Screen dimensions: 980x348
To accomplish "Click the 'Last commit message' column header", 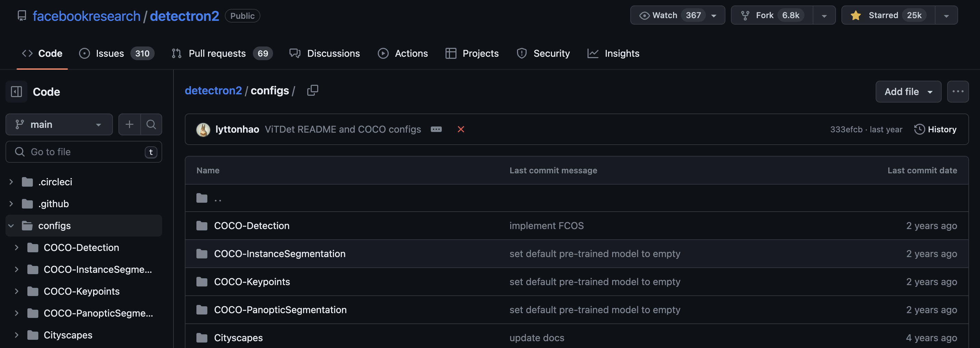I will (x=553, y=170).
